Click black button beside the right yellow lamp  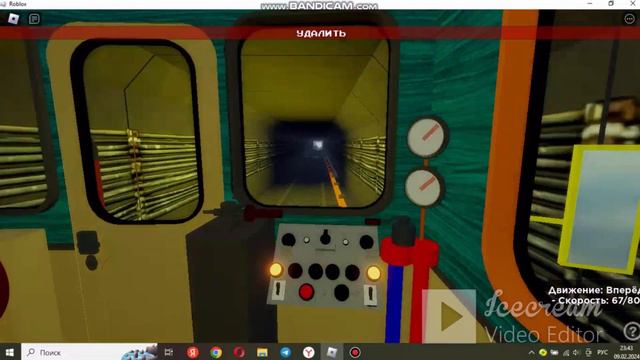[x=352, y=272]
